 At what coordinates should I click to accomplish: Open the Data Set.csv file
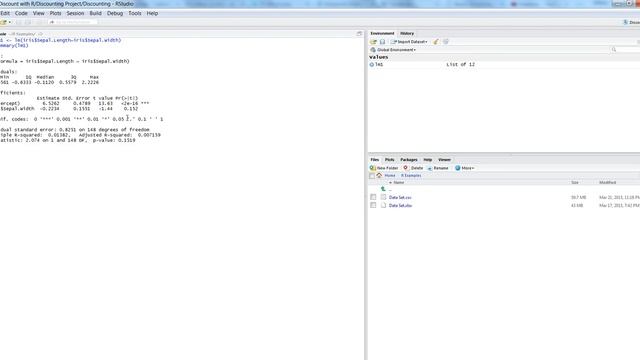400,198
